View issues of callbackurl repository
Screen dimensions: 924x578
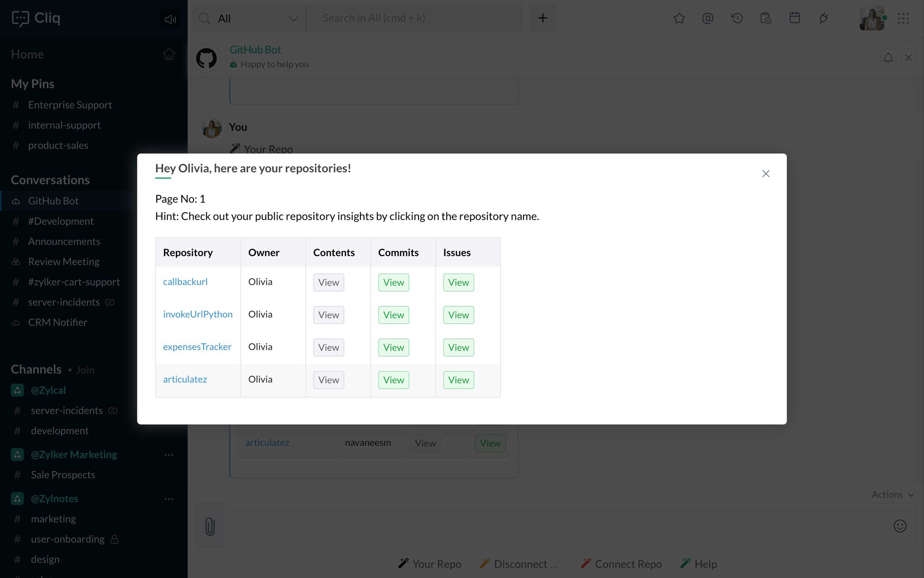coord(459,282)
